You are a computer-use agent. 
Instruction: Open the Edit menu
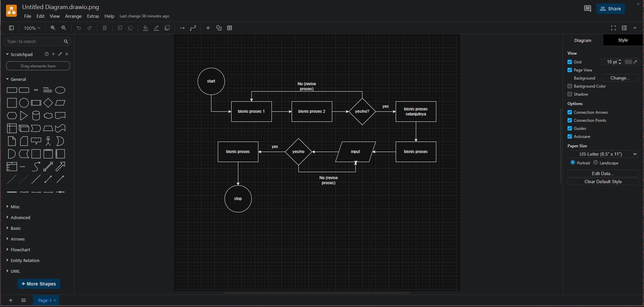pyautogui.click(x=41, y=16)
